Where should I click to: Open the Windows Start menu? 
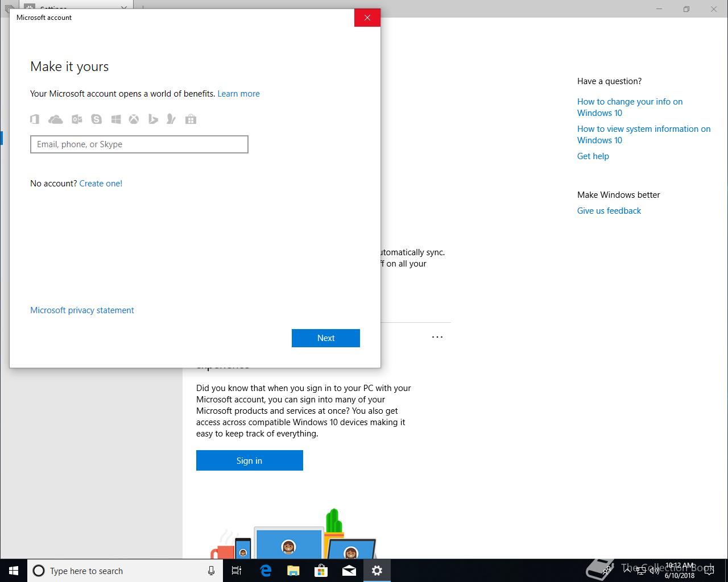14,571
